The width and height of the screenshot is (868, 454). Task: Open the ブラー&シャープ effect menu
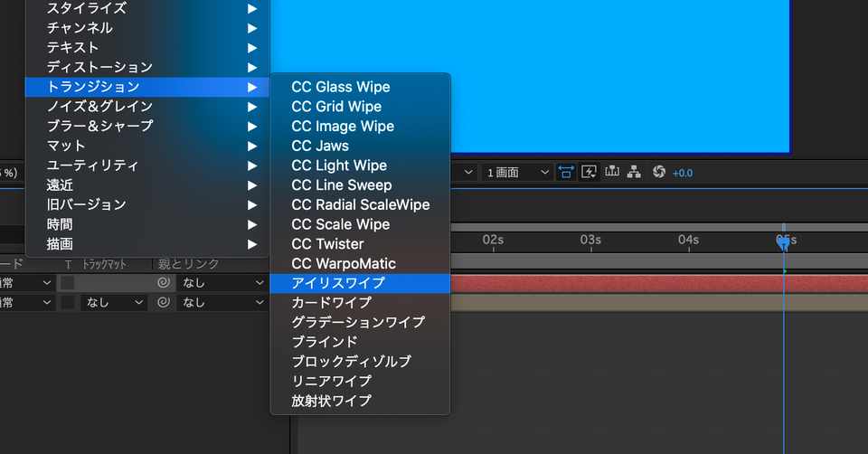[147, 127]
